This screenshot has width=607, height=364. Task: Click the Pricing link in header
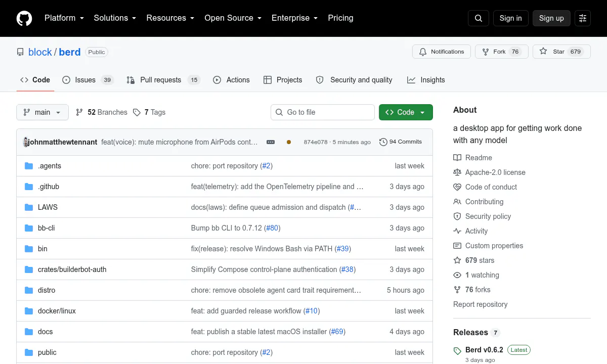[x=340, y=18]
